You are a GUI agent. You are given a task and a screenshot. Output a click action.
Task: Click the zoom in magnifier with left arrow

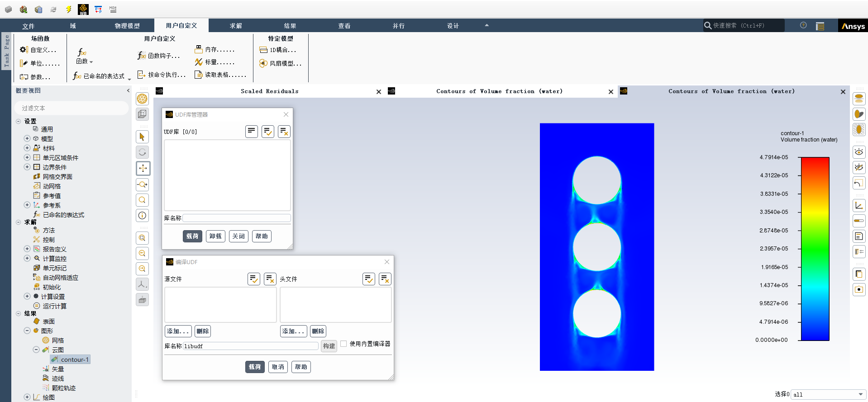[x=142, y=253]
